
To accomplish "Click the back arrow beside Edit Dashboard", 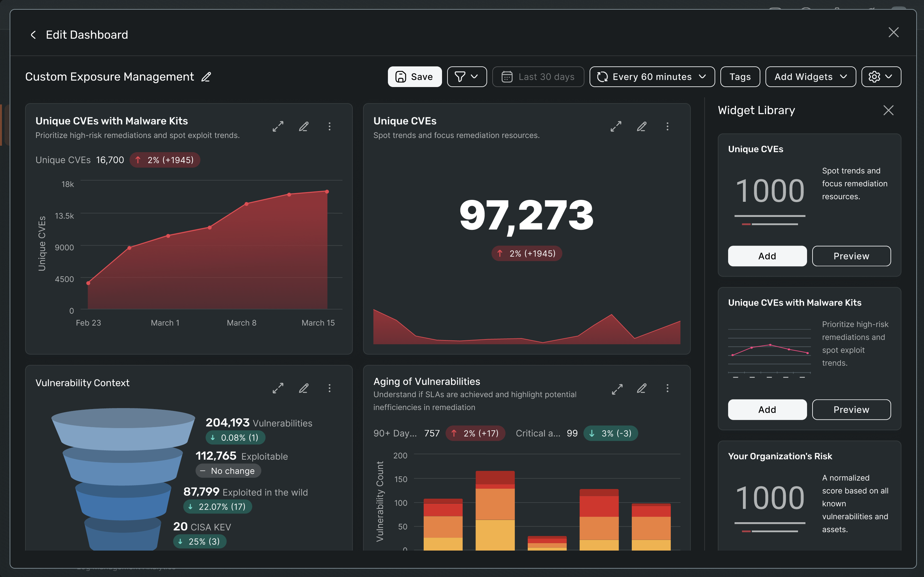I will tap(33, 35).
